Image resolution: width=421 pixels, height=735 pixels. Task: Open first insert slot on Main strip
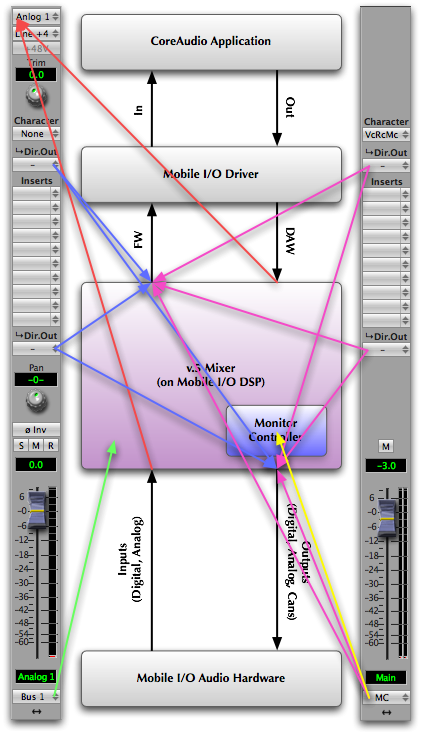pos(386,194)
